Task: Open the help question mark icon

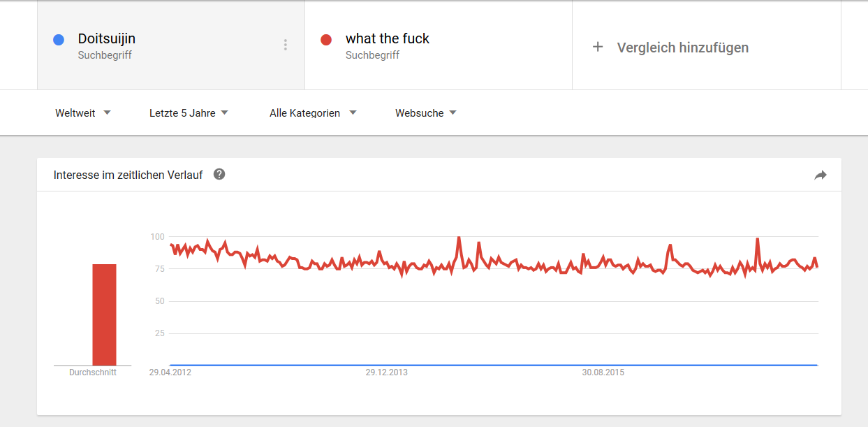Action: (219, 174)
